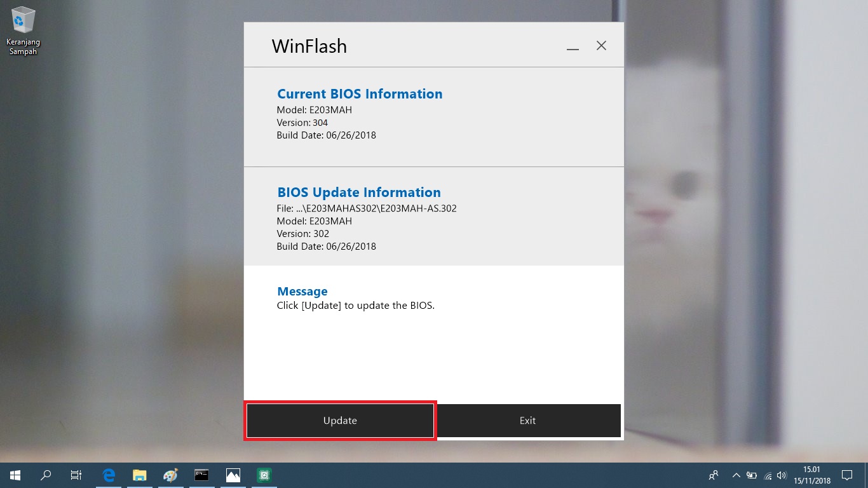
Task: Check battery status icon in the tray
Action: (x=752, y=475)
